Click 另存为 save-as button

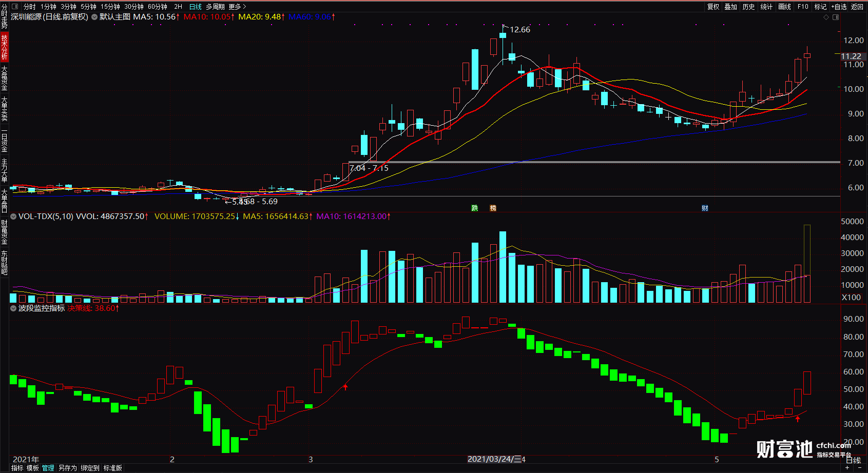pos(67,468)
